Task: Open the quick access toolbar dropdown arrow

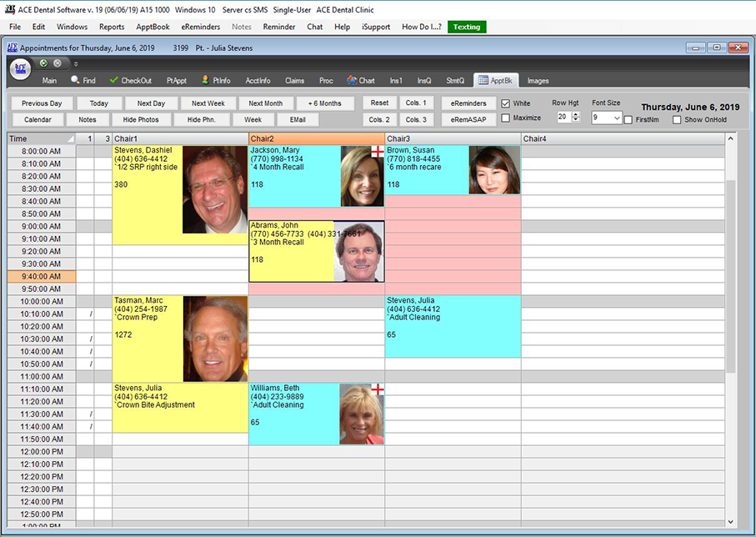Action: click(x=76, y=63)
